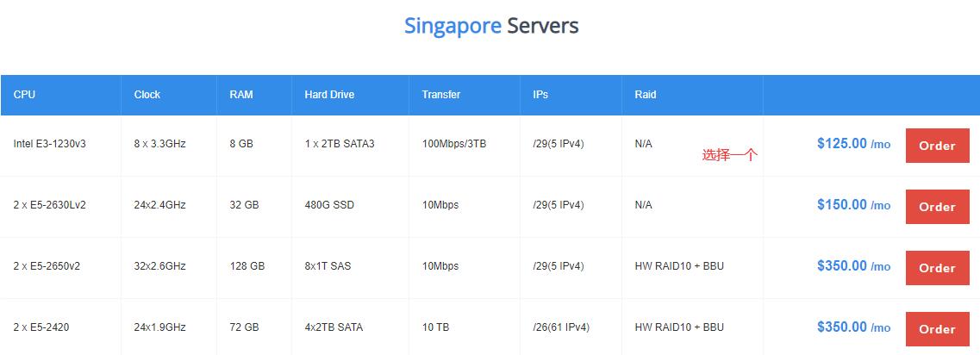Click $350.00 /mo price in E5-2420 row
980x355 pixels.
point(854,327)
